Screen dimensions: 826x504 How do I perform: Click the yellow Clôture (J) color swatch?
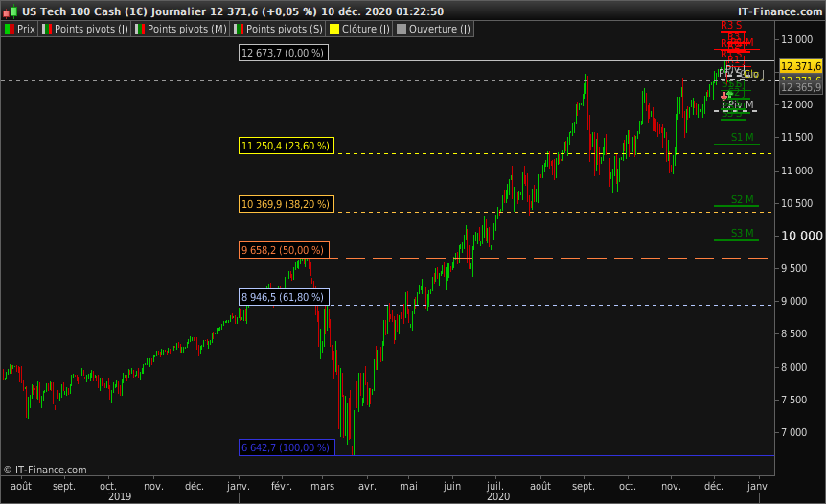click(x=334, y=29)
